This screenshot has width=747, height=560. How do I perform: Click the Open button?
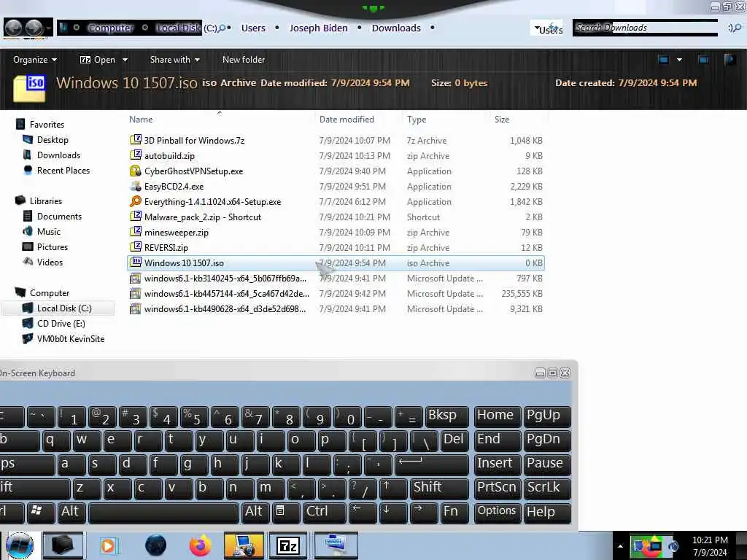(x=98, y=60)
